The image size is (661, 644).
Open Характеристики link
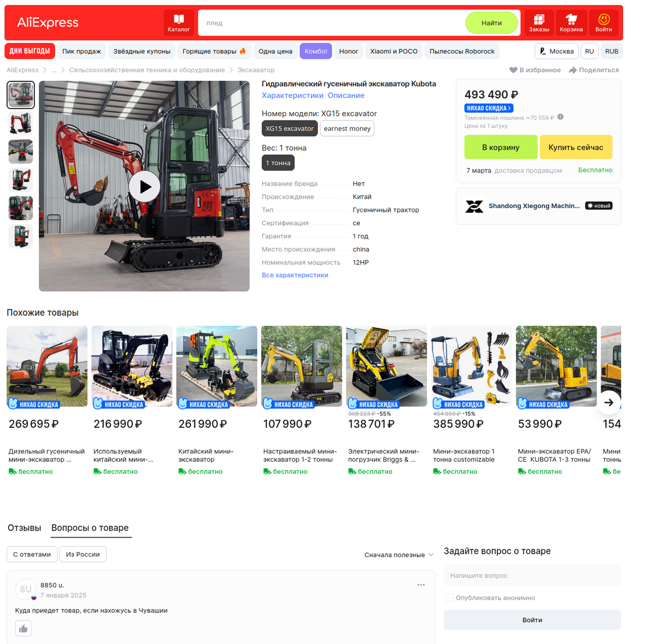tap(292, 95)
